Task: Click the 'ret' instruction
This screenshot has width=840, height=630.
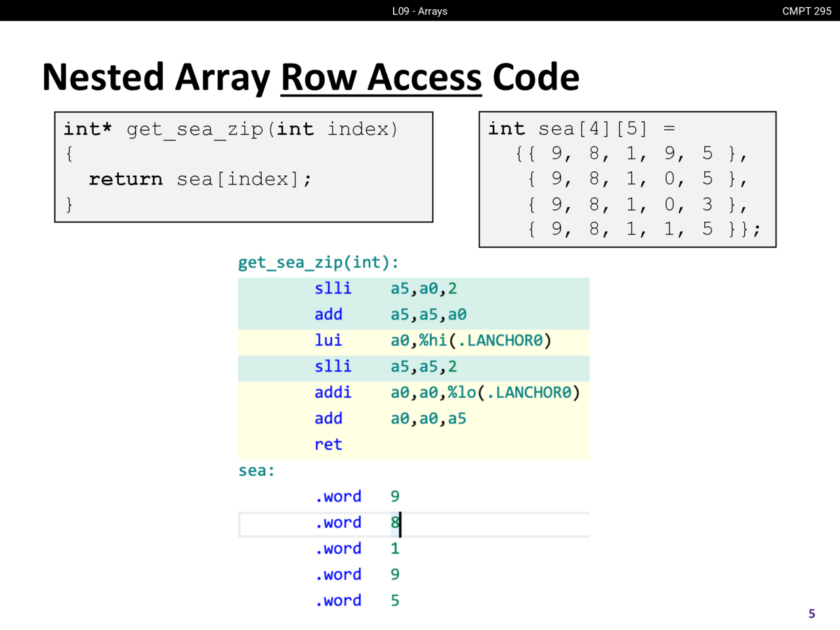Action: pyautogui.click(x=328, y=445)
